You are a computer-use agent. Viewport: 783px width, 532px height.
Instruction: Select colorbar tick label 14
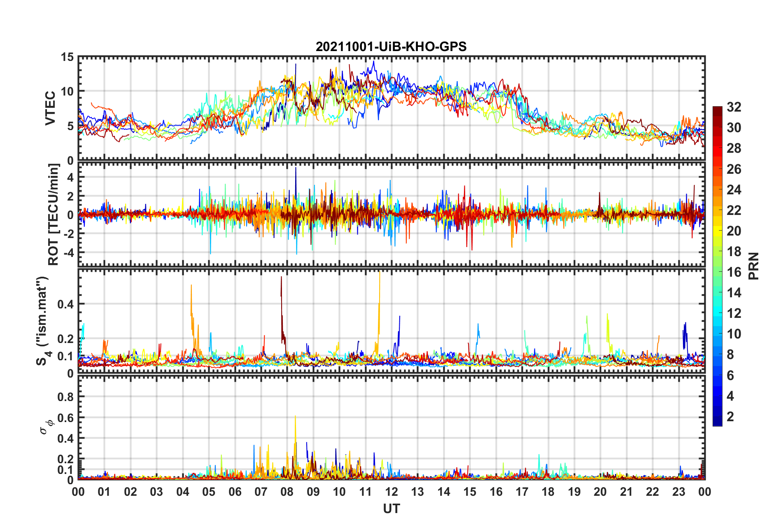click(x=734, y=293)
